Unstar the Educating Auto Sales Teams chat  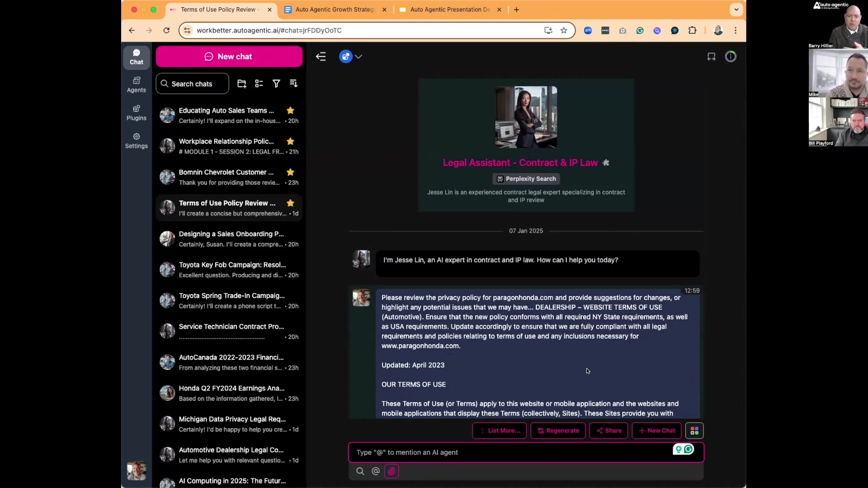(x=290, y=110)
